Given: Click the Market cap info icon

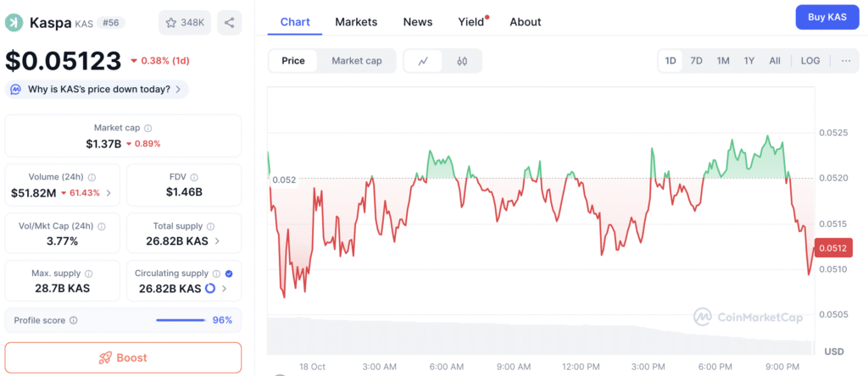Looking at the screenshot, I should 148,128.
